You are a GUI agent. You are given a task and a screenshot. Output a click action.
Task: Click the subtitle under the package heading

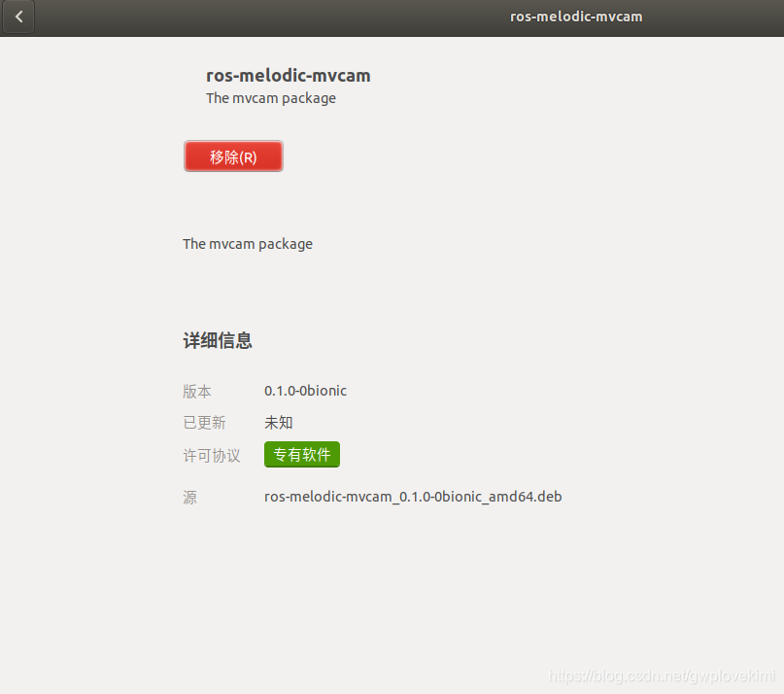[x=271, y=98]
